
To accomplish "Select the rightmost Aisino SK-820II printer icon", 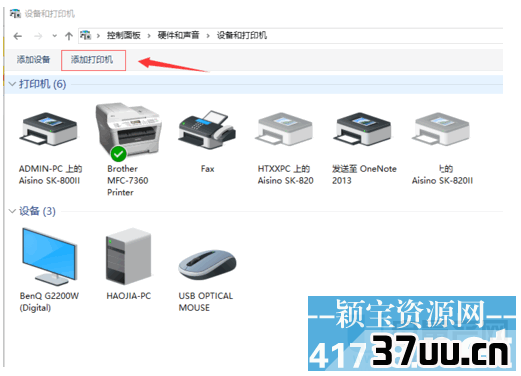I will [x=441, y=129].
